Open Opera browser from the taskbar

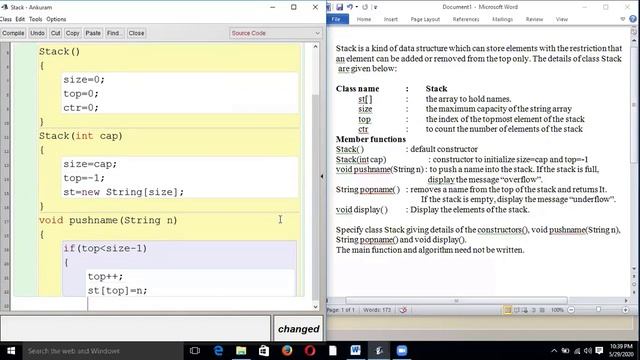pos(310,351)
